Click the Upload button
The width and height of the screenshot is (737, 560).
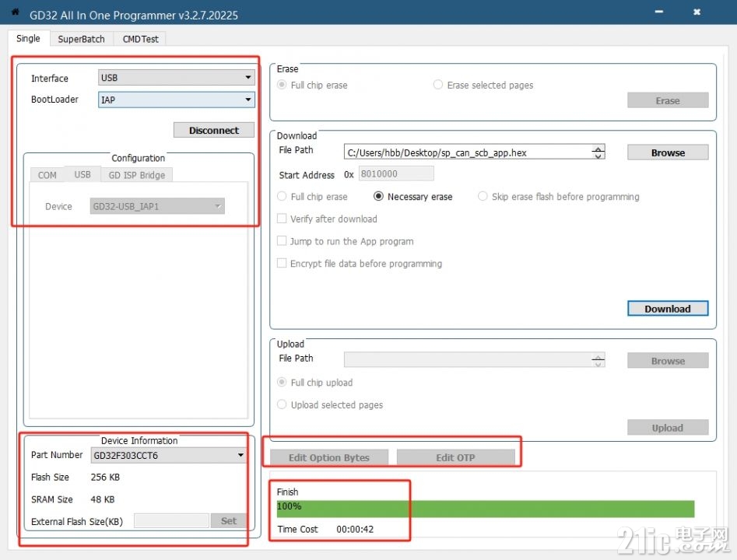(668, 428)
